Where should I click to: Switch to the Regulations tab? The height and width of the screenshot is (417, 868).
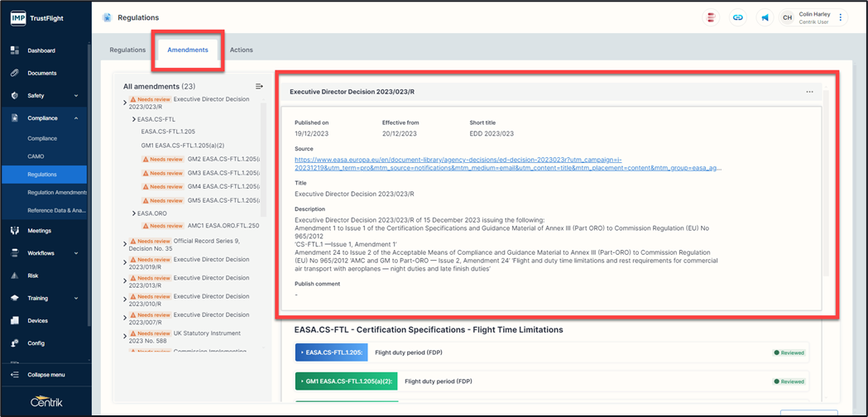127,50
